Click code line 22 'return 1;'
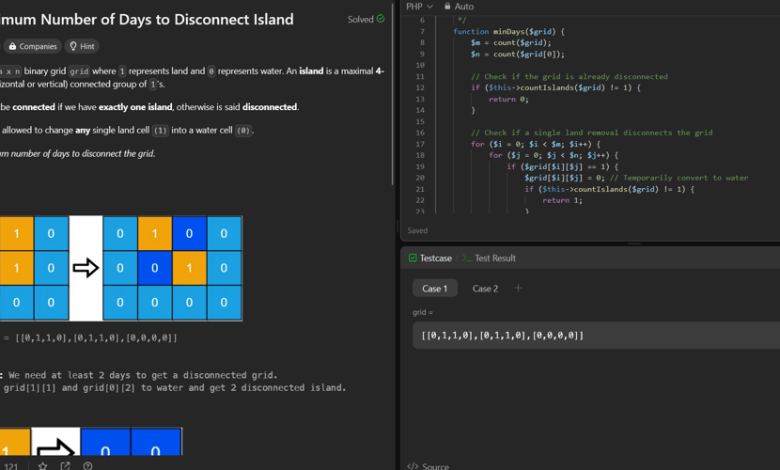 pyautogui.click(x=562, y=200)
